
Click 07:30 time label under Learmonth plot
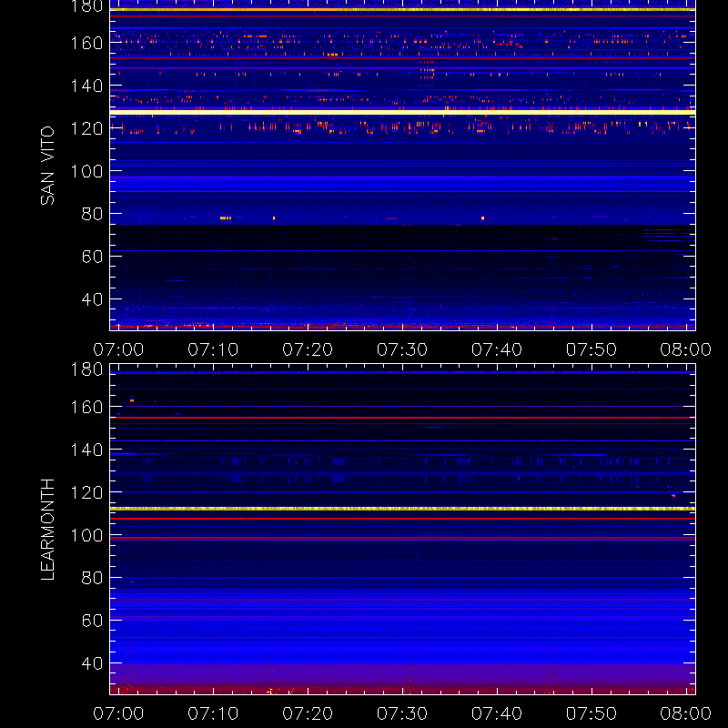point(402,713)
